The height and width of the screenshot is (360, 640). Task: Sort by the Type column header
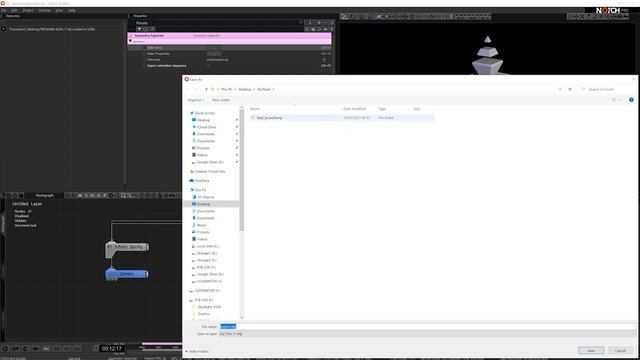pyautogui.click(x=382, y=109)
